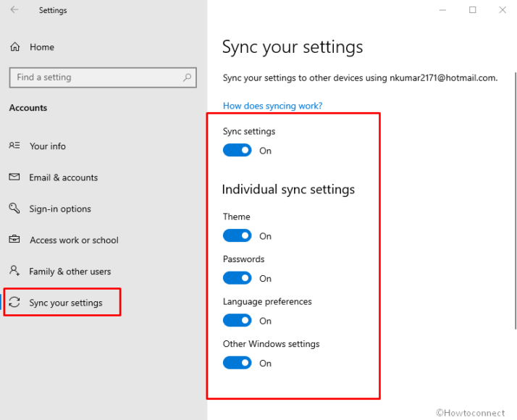Click the search magnifier icon

click(x=187, y=77)
